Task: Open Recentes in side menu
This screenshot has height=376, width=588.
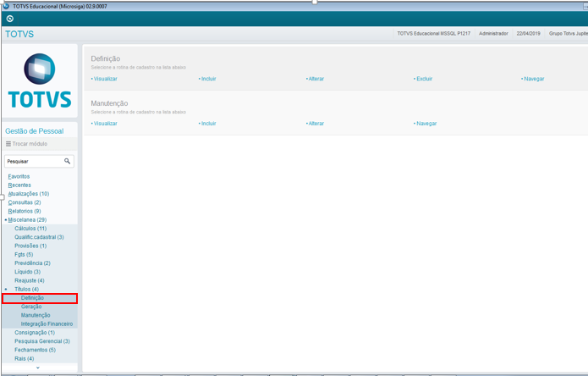Action: 19,185
